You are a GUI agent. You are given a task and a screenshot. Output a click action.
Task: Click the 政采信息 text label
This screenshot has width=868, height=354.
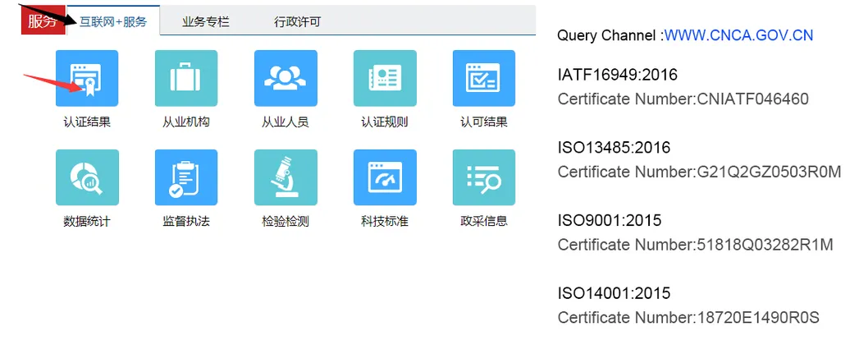coord(483,221)
